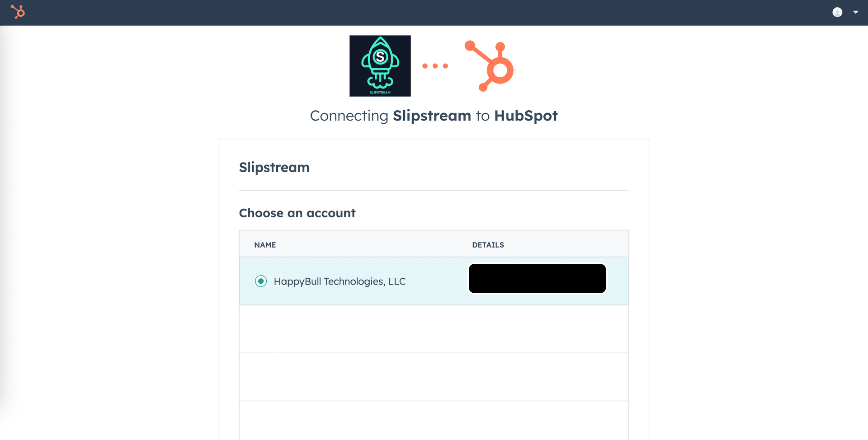The height and width of the screenshot is (440, 868).
Task: Select the HappyBull Technologies, LLC radio button
Action: click(x=260, y=281)
